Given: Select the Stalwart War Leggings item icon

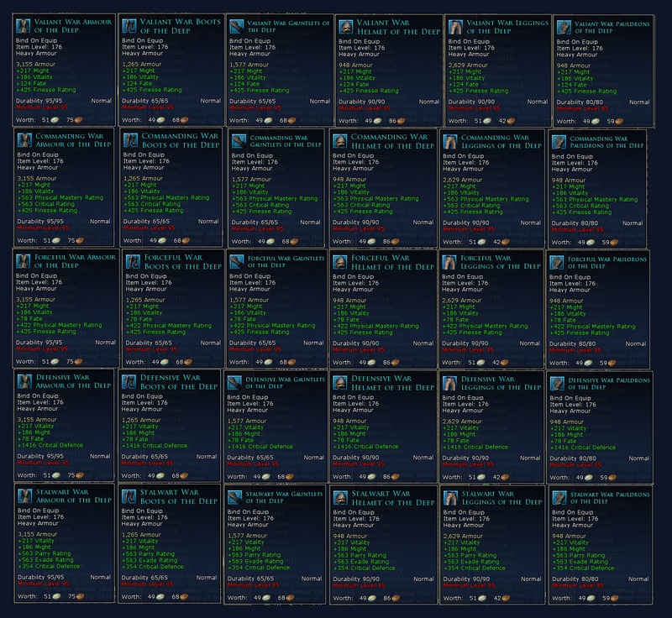Looking at the screenshot, I should tap(450, 496).
